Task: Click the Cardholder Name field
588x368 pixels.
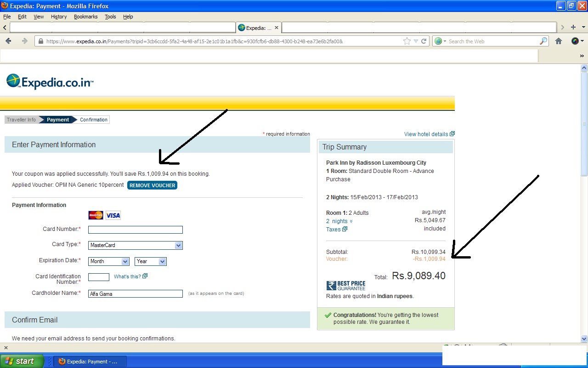Action: tap(136, 294)
